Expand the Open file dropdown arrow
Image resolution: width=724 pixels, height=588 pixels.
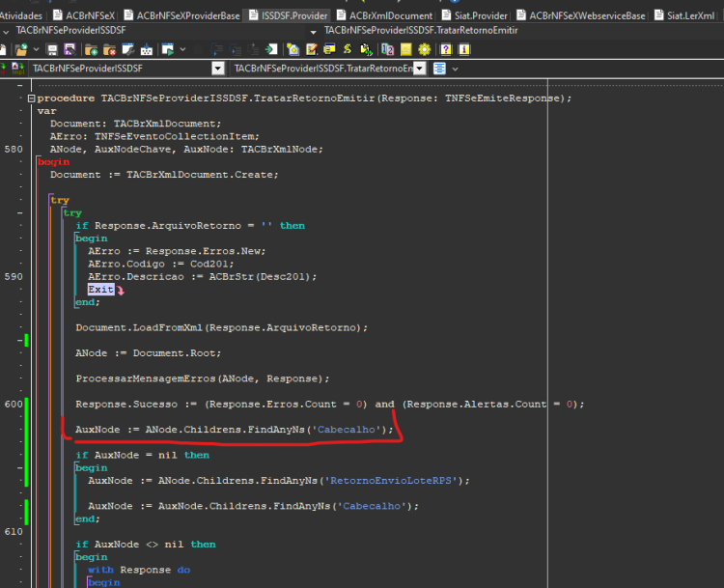[x=36, y=49]
